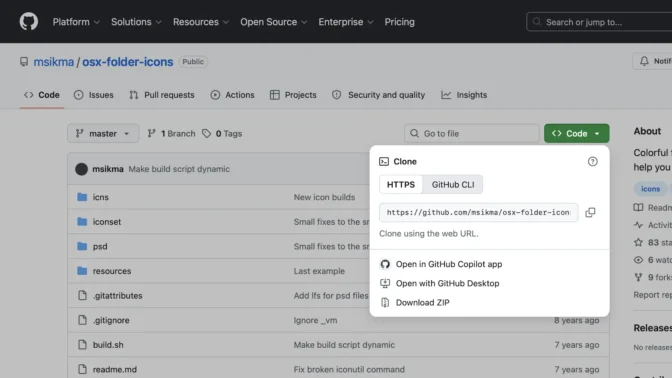Viewport: 672px width, 378px height.
Task: Open the Insights tab
Action: point(464,95)
